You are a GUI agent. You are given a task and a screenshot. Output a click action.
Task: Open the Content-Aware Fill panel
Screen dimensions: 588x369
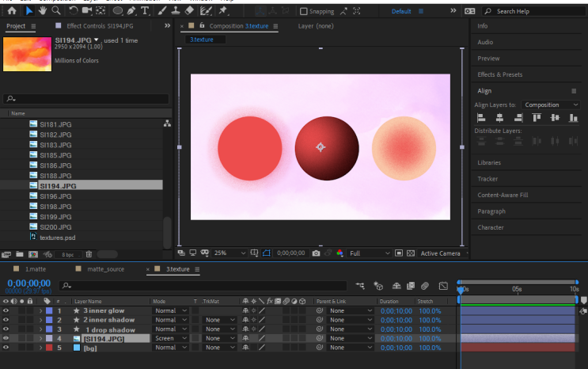503,195
